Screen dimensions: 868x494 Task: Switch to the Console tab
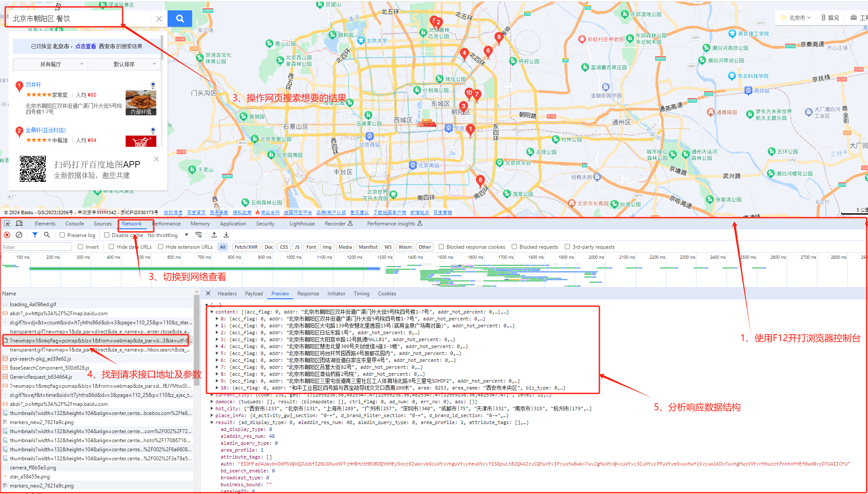pyautogui.click(x=74, y=224)
